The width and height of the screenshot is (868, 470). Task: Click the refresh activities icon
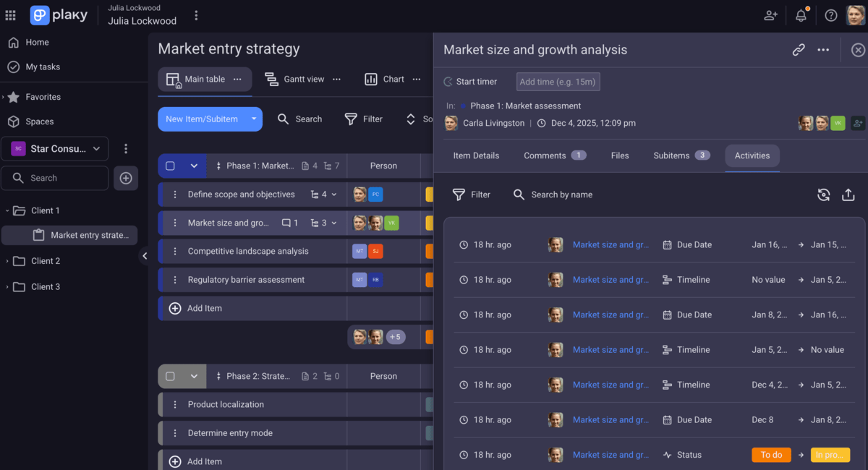823,195
